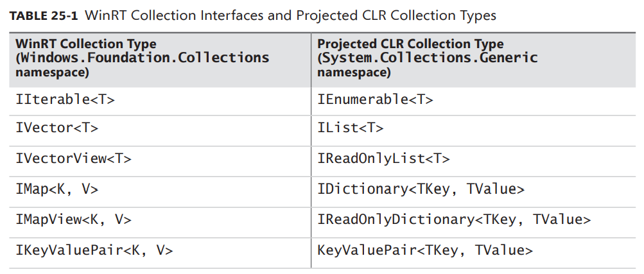Click the IReadOnlyDictionary<TKey, TValue> cell

pyautogui.click(x=453, y=219)
